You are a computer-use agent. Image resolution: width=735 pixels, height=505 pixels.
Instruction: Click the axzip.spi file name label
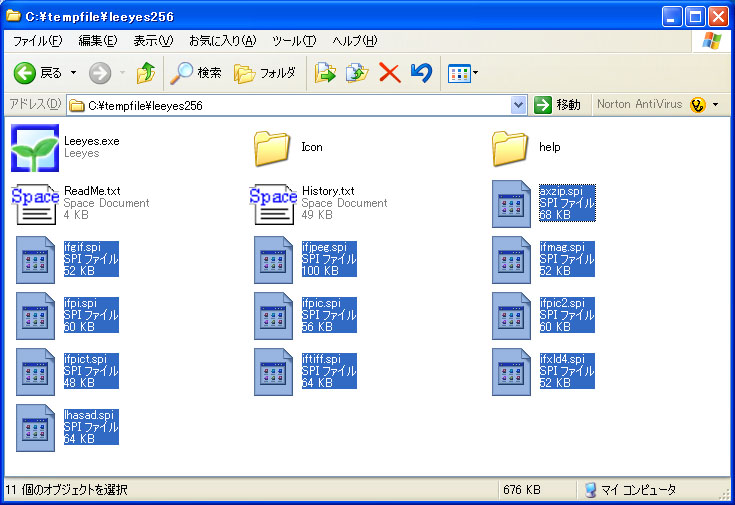561,191
